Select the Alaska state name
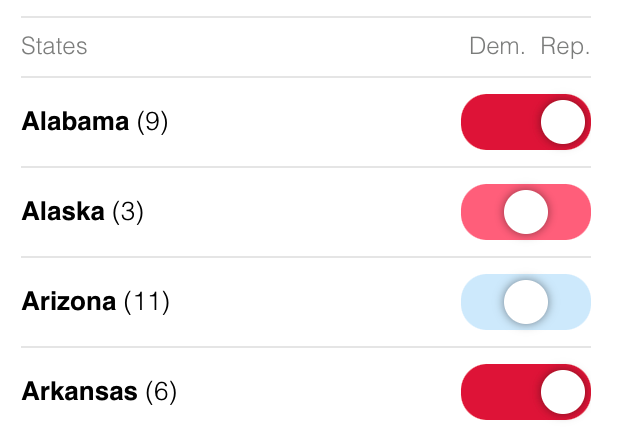Image resolution: width=622 pixels, height=435 pixels. click(x=63, y=212)
